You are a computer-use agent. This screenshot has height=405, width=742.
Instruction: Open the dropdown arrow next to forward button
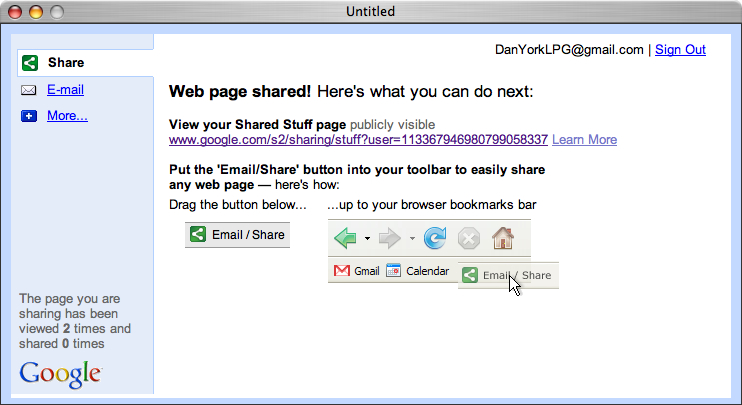pyautogui.click(x=412, y=239)
